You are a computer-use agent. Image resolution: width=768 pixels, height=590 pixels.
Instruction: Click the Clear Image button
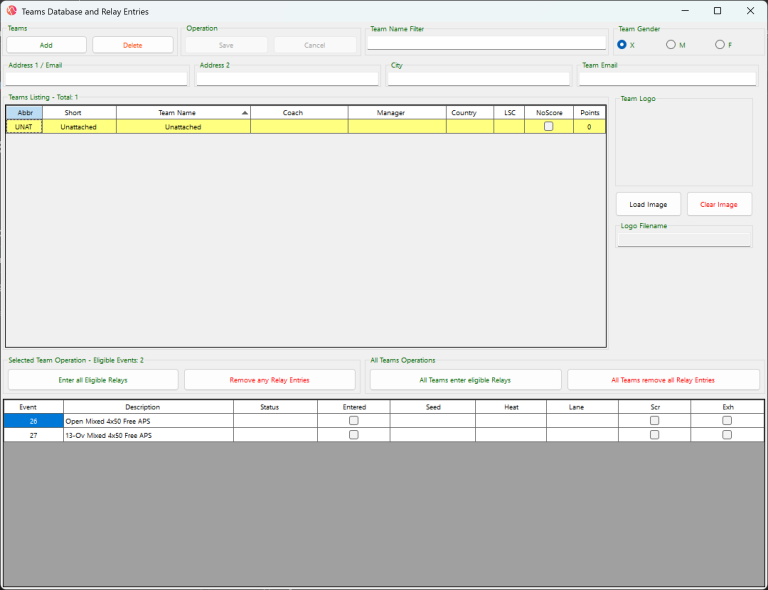[719, 204]
